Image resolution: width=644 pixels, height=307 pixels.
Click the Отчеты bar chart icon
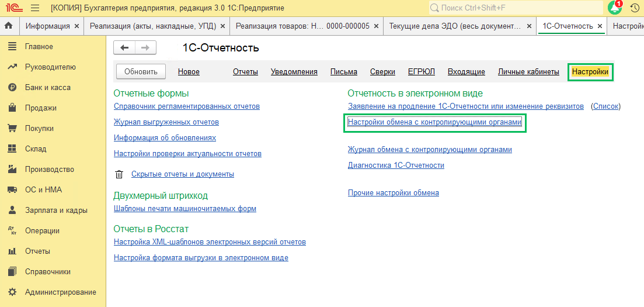(12, 251)
